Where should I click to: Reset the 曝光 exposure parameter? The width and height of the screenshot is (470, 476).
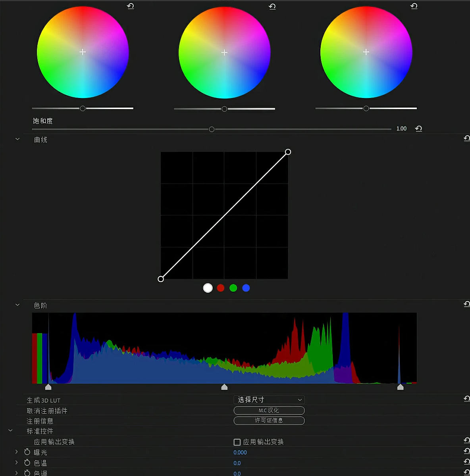point(467,451)
